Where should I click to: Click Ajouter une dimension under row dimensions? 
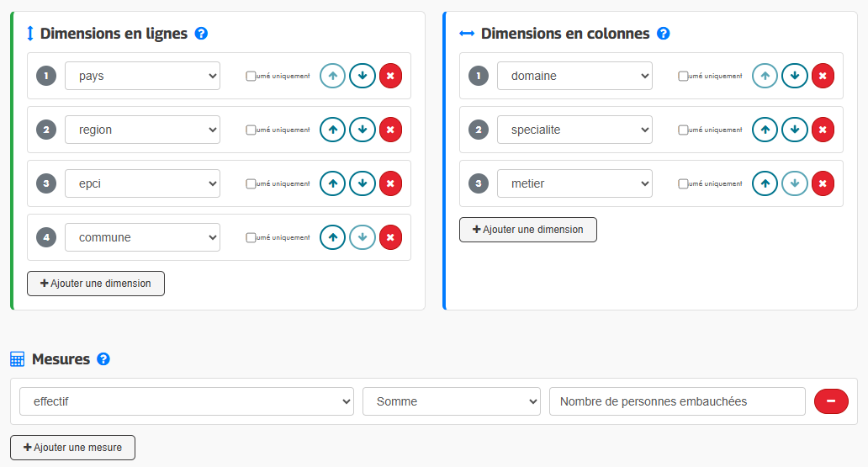(x=96, y=284)
